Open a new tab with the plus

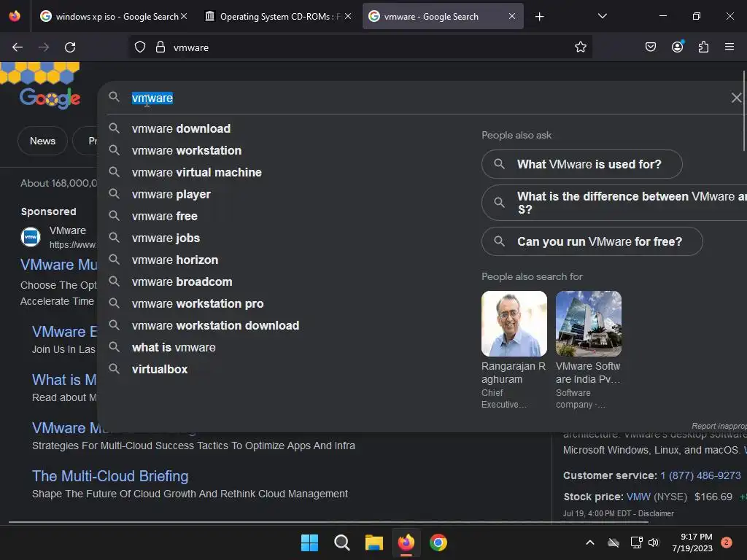tap(539, 17)
